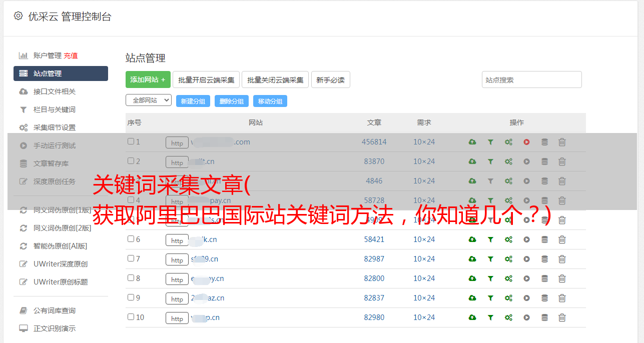Click trash icon in row 7
This screenshot has width=644, height=343.
[x=562, y=259]
